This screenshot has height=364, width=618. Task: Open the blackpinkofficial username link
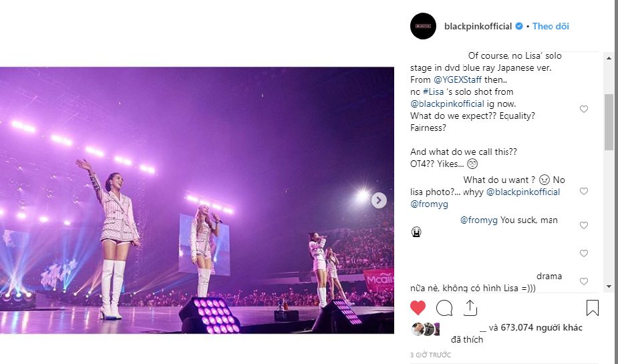click(x=478, y=26)
